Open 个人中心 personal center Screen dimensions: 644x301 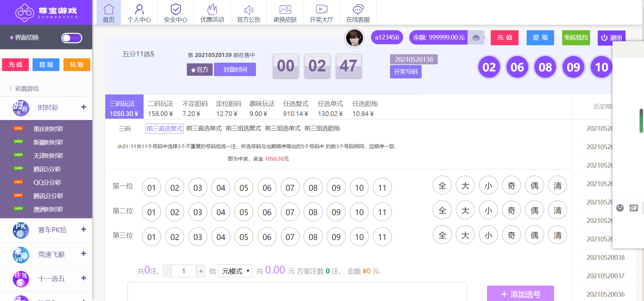[x=139, y=9]
